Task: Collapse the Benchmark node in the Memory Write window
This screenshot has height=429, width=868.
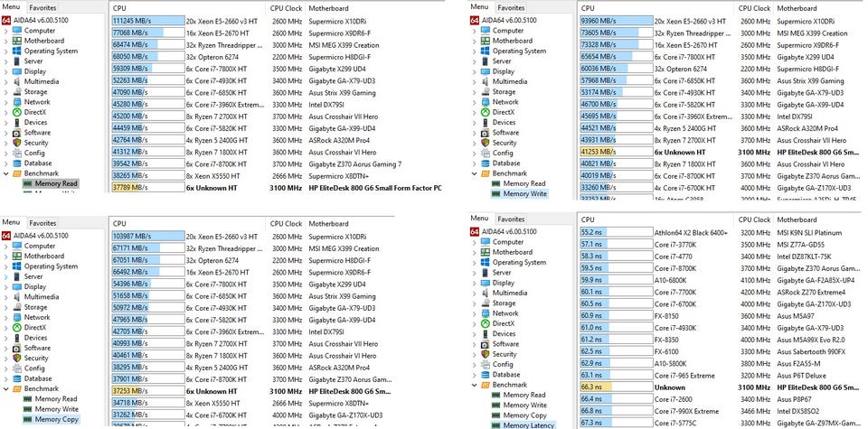Action: 475,173
